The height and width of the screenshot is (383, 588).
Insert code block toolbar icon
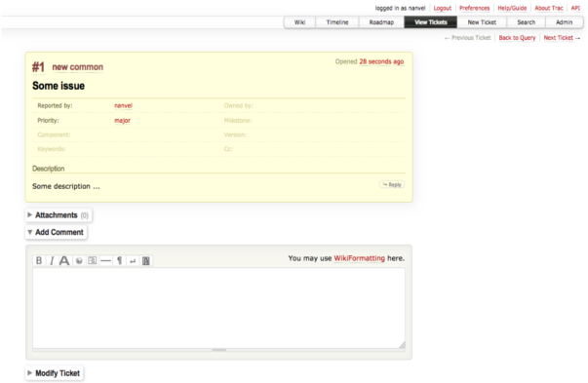93,260
